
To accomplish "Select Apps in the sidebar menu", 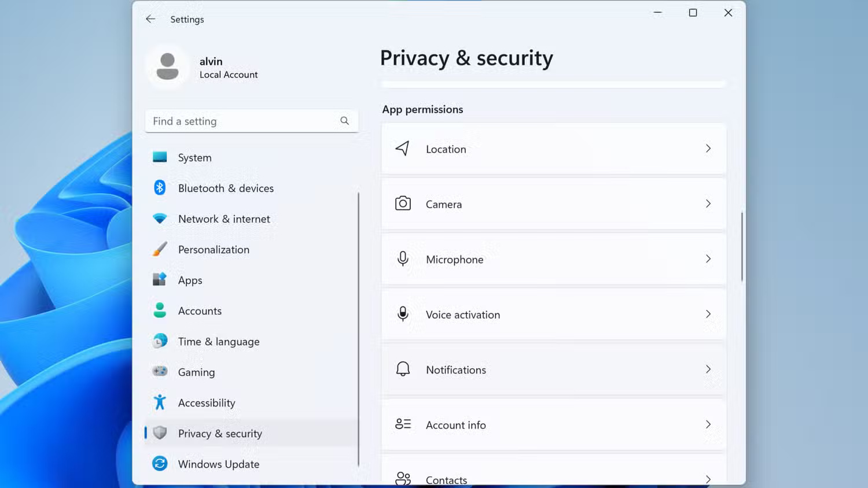I will [190, 280].
